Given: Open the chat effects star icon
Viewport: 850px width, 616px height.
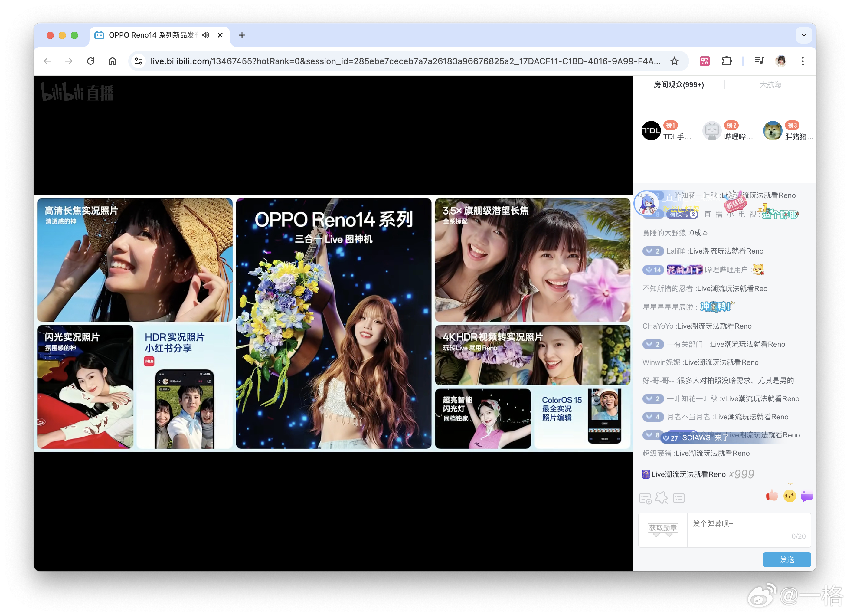Looking at the screenshot, I should coord(662,498).
